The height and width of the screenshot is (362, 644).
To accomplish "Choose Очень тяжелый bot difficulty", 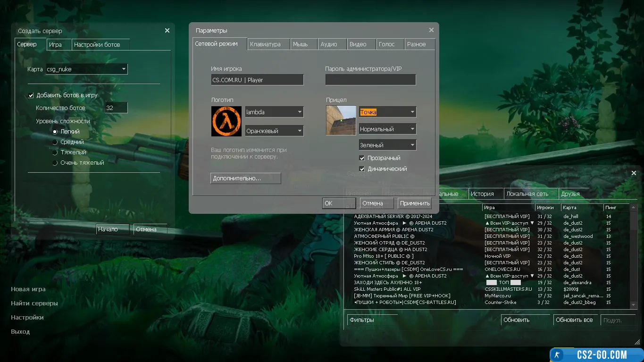I will point(55,163).
